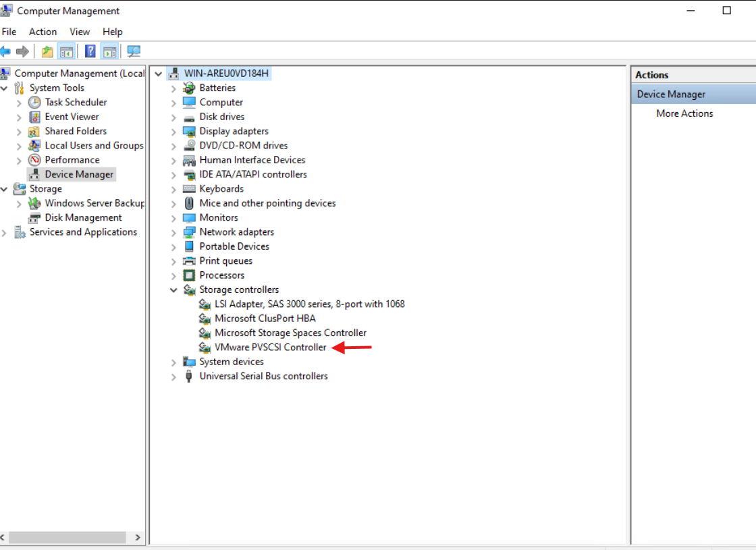Toggle the Show/Hide Console Tree button

(x=66, y=51)
